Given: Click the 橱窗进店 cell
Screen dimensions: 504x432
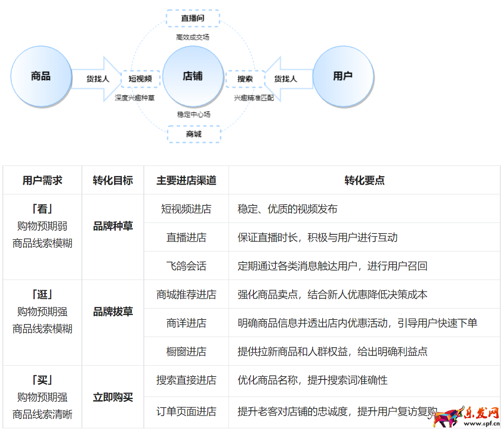Looking at the screenshot, I should [186, 351].
